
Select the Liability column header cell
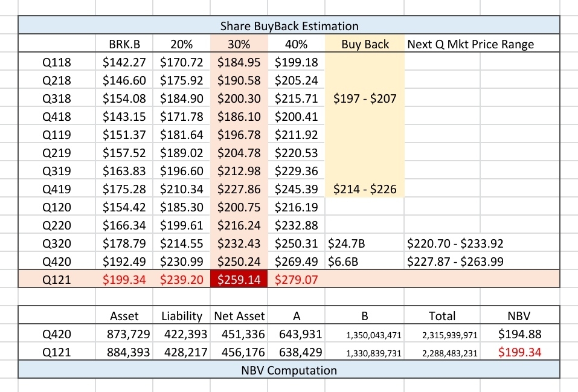pyautogui.click(x=182, y=315)
